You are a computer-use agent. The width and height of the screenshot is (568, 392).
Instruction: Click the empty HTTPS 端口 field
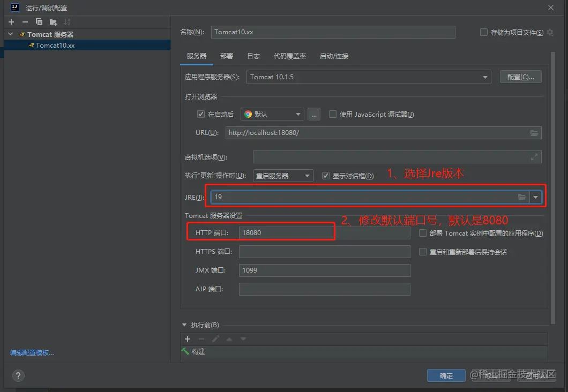click(324, 252)
